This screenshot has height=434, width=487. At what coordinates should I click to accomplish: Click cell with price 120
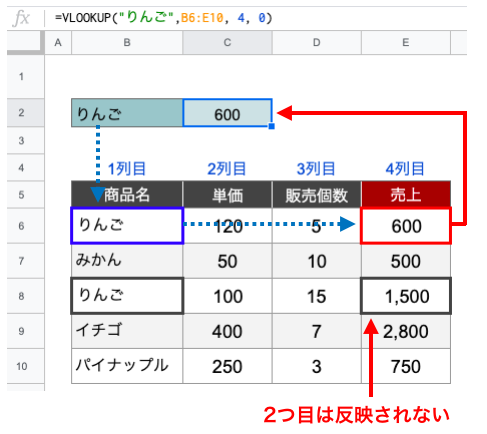227,226
